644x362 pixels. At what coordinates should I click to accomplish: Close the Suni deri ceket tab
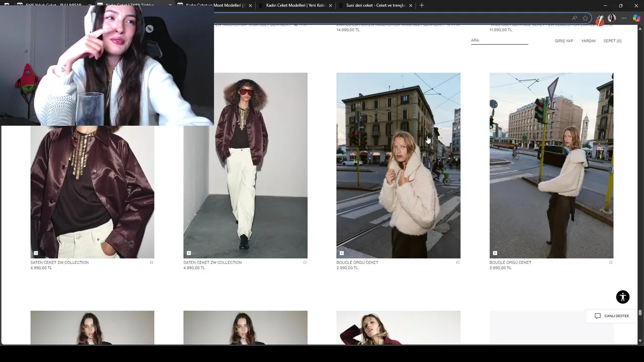(x=411, y=6)
